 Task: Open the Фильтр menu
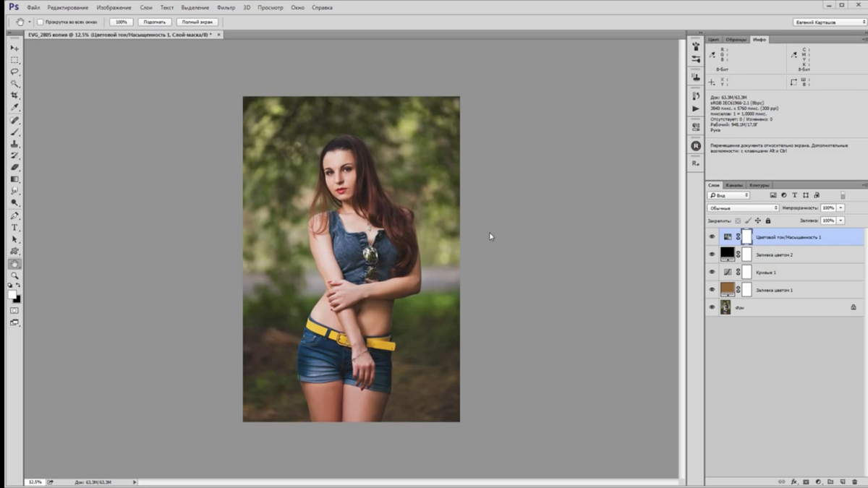point(226,7)
